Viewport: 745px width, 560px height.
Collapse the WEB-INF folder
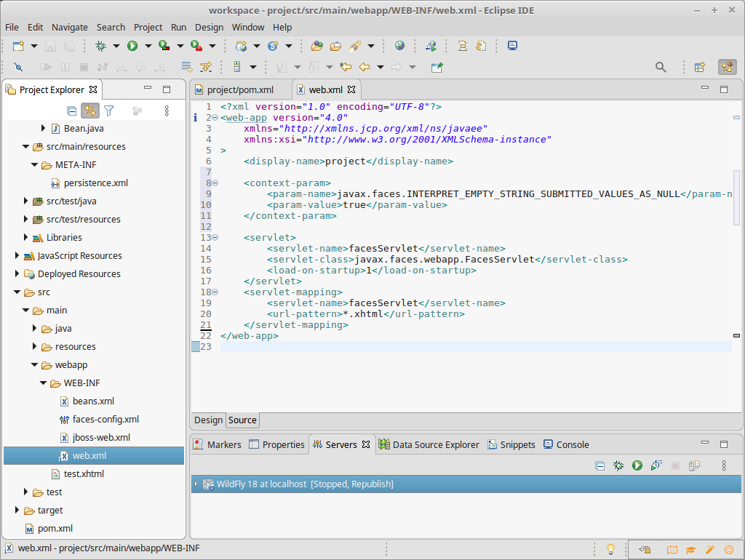point(44,383)
